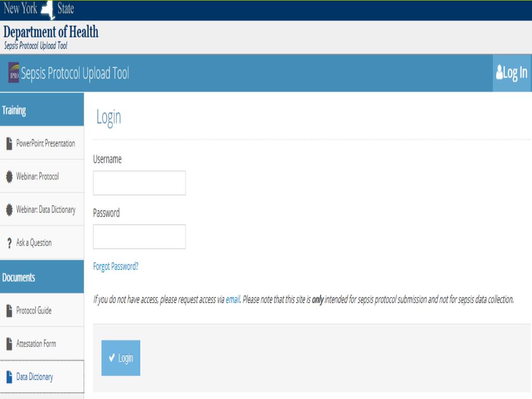The height and width of the screenshot is (399, 532).
Task: Click the Data Dictionary file icon
Action: (x=9, y=377)
